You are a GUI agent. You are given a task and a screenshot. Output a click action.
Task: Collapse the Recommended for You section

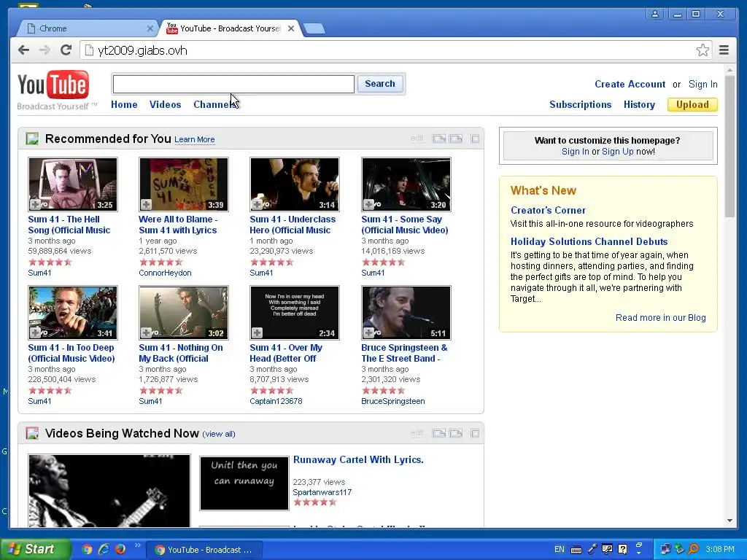pyautogui.click(x=475, y=139)
